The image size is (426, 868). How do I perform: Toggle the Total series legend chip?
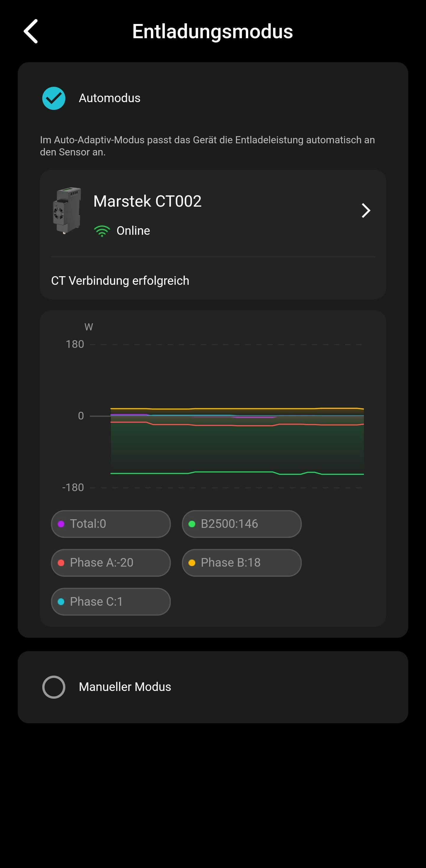pos(111,524)
